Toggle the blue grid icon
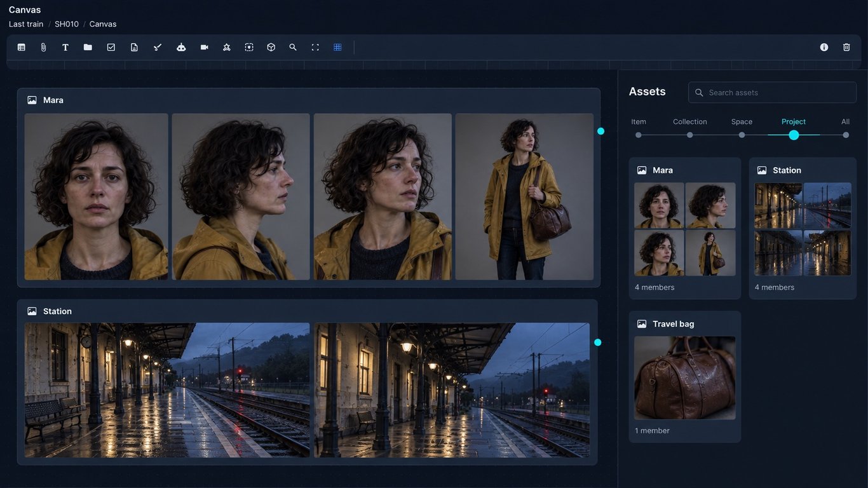 point(337,47)
